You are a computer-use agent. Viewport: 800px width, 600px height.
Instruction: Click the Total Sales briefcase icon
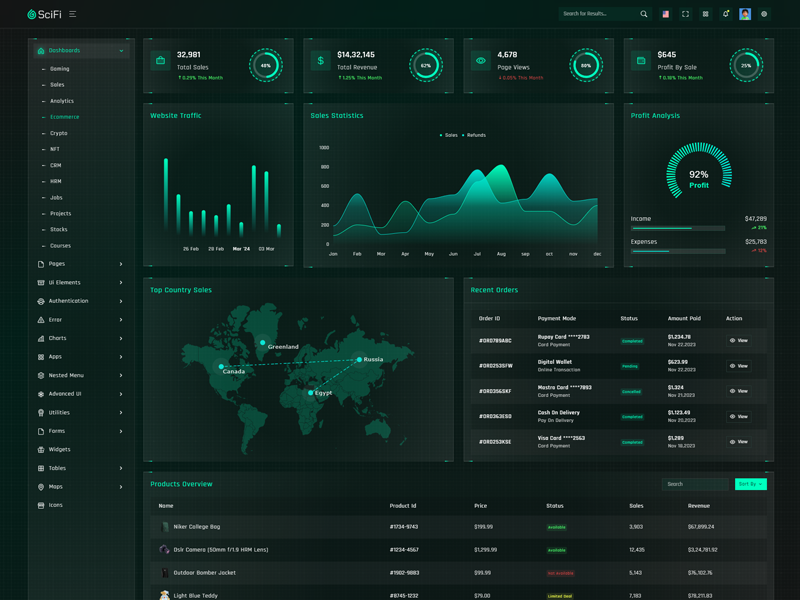click(x=160, y=61)
